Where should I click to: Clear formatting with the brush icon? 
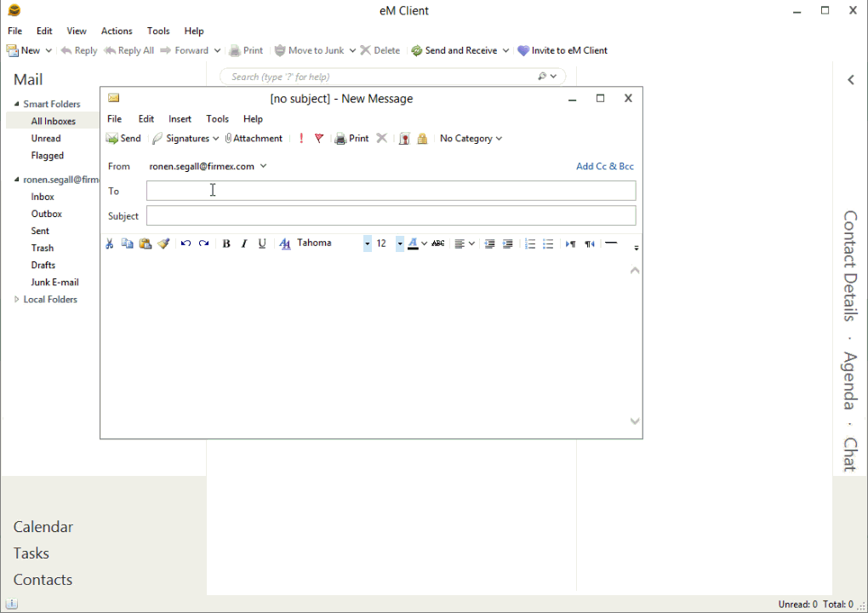[163, 243]
